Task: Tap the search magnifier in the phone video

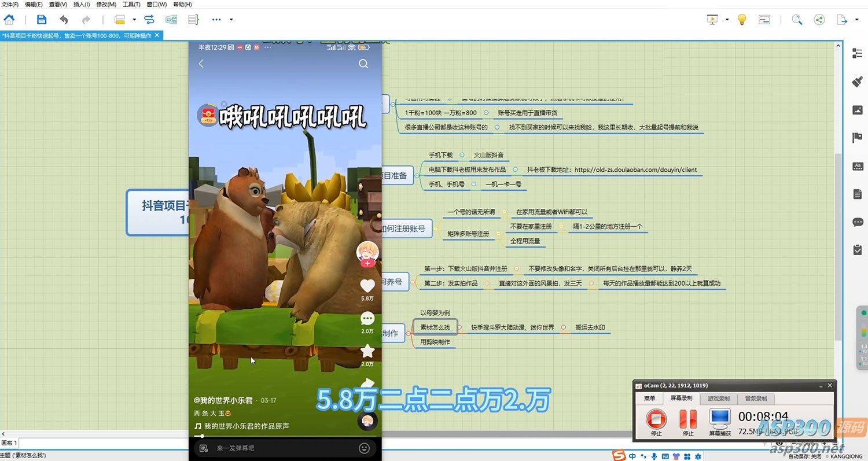Action: point(363,64)
